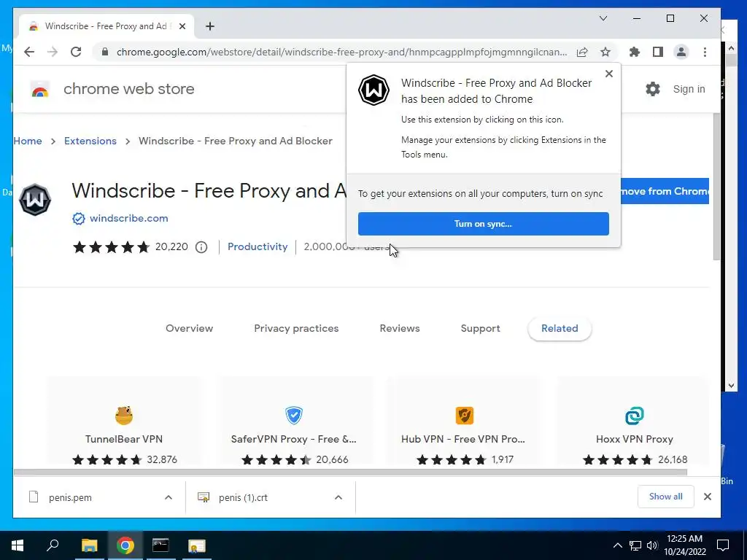Click the Windscribe icon in the popup

coord(374,90)
